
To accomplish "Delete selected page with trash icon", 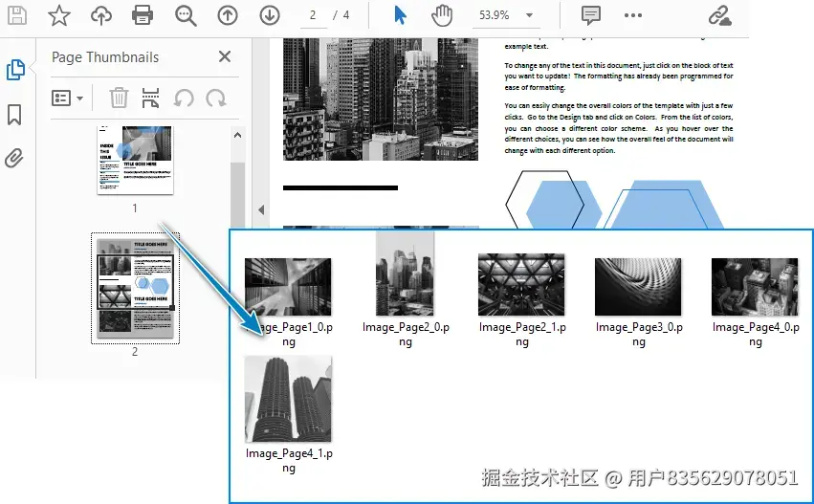I will click(x=119, y=98).
